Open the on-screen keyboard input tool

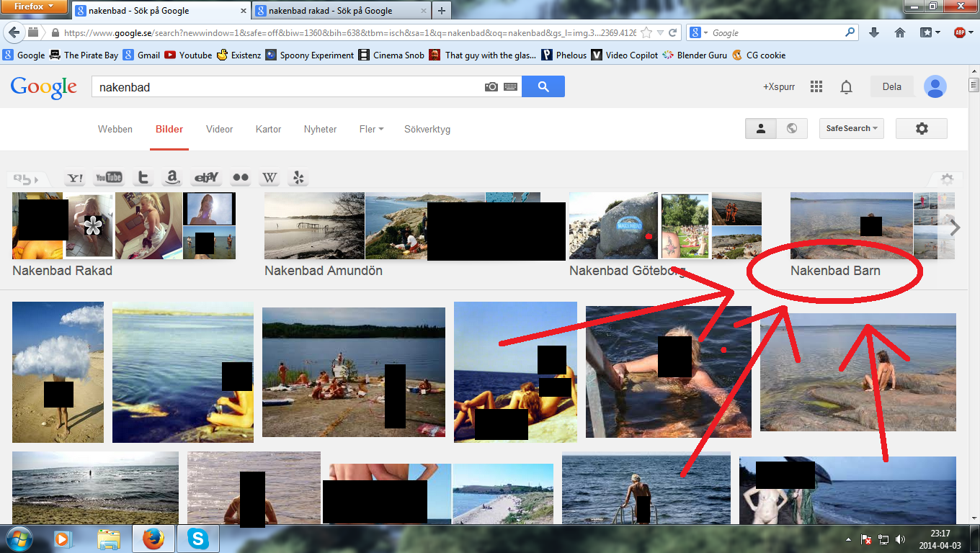[x=510, y=86]
